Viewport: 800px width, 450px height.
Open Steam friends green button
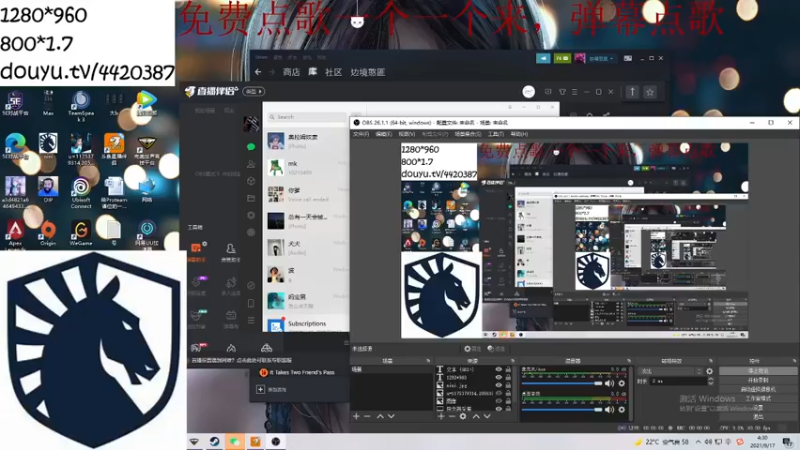click(x=562, y=59)
